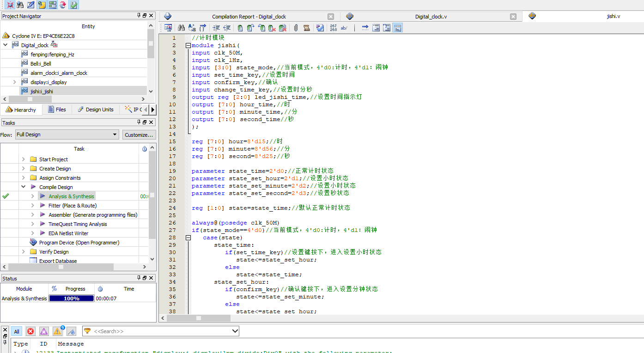The height and width of the screenshot is (353, 644).
Task: Select TimeQuest Timing Analysis task
Action: 78,224
